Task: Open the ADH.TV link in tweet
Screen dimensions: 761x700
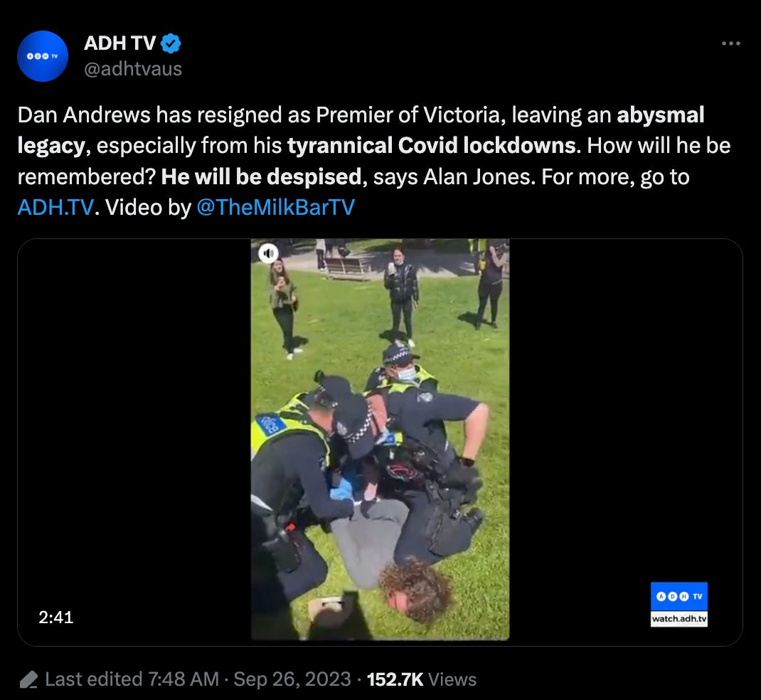Action: coord(55,207)
